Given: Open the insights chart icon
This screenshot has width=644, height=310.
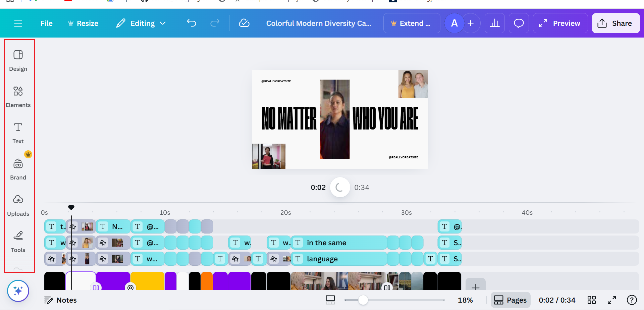Looking at the screenshot, I should (494, 23).
